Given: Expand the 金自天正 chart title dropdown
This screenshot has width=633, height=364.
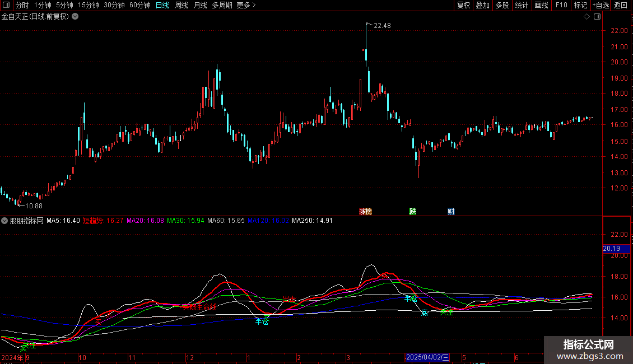Looking at the screenshot, I should pos(75,17).
